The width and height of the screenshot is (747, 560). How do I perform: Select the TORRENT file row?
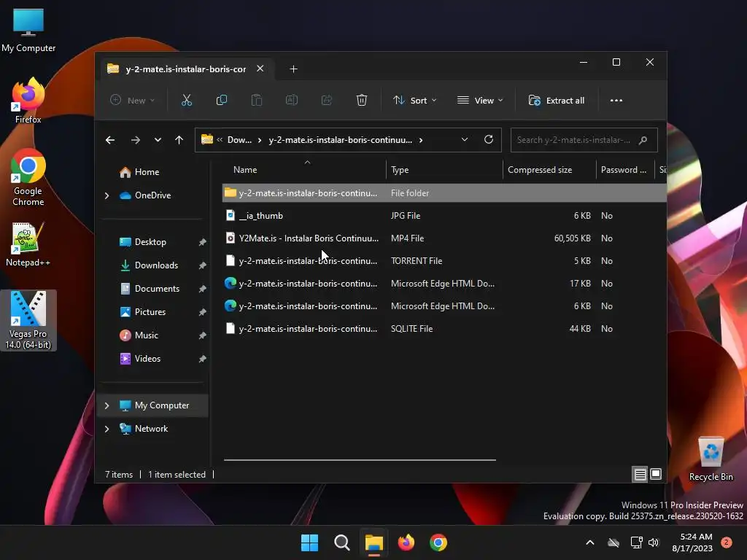coord(444,261)
